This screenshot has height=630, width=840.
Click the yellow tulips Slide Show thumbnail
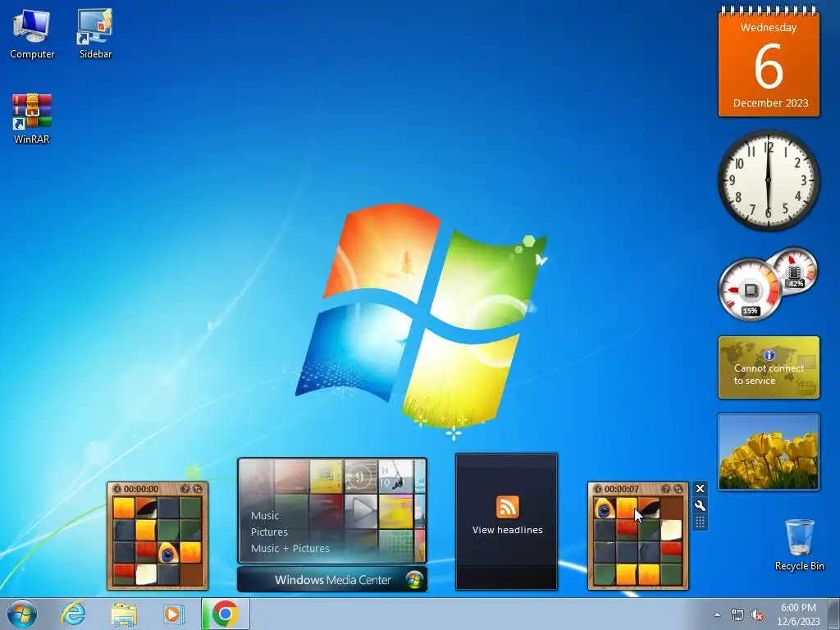coord(768,452)
